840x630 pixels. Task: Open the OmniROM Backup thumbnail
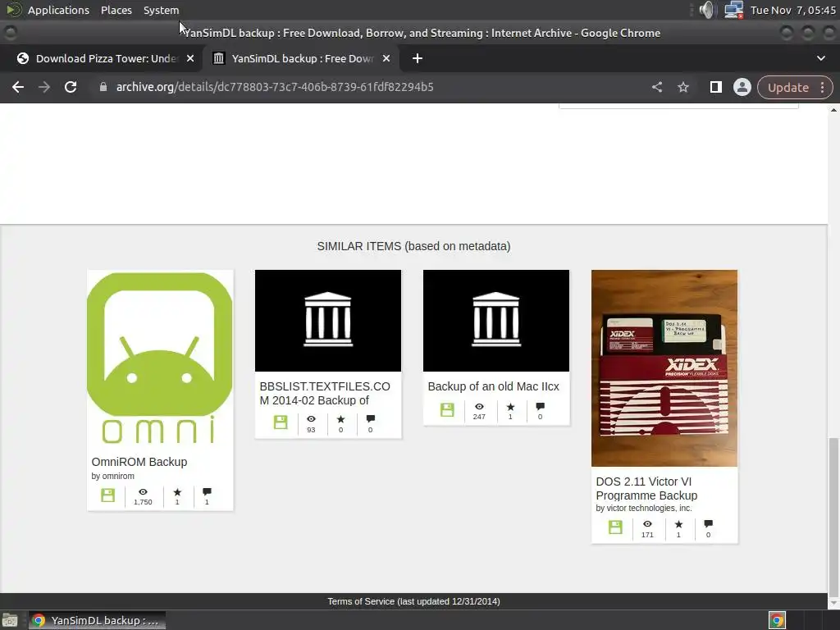pyautogui.click(x=160, y=358)
